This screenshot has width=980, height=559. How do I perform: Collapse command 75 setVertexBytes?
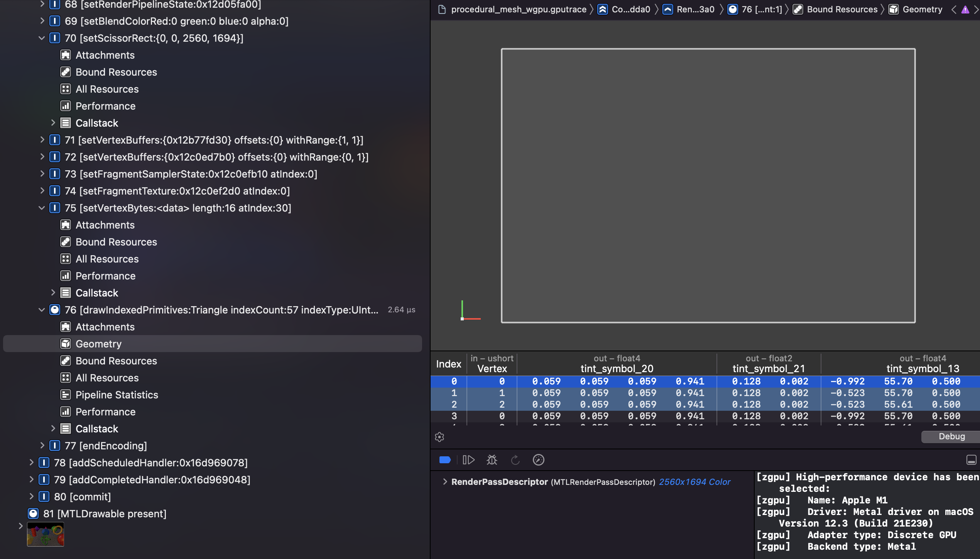(42, 208)
